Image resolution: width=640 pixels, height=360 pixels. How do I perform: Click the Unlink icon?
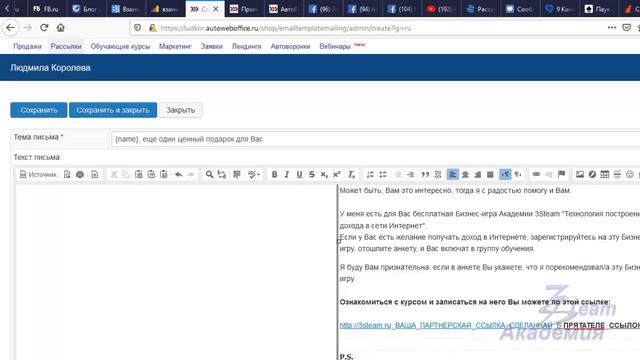(549, 175)
